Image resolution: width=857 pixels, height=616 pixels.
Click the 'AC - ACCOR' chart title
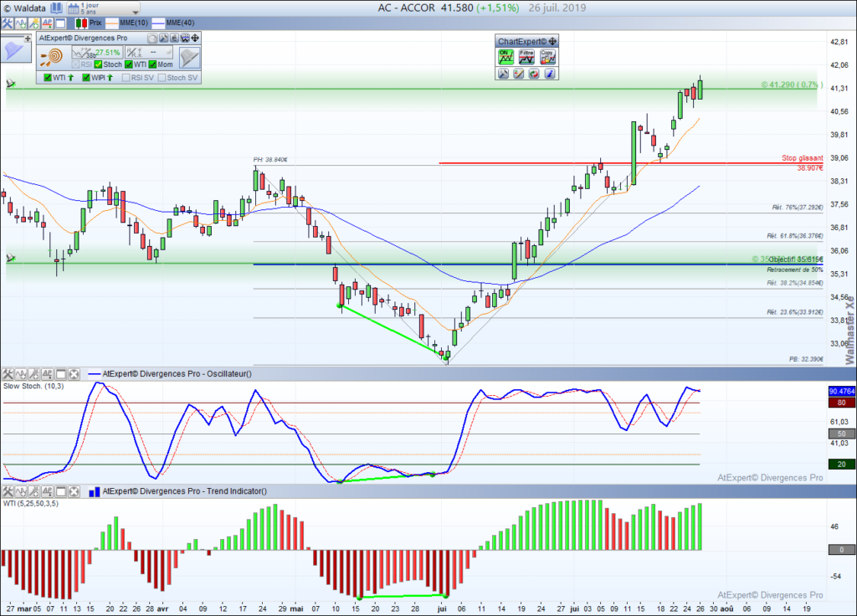[x=406, y=8]
